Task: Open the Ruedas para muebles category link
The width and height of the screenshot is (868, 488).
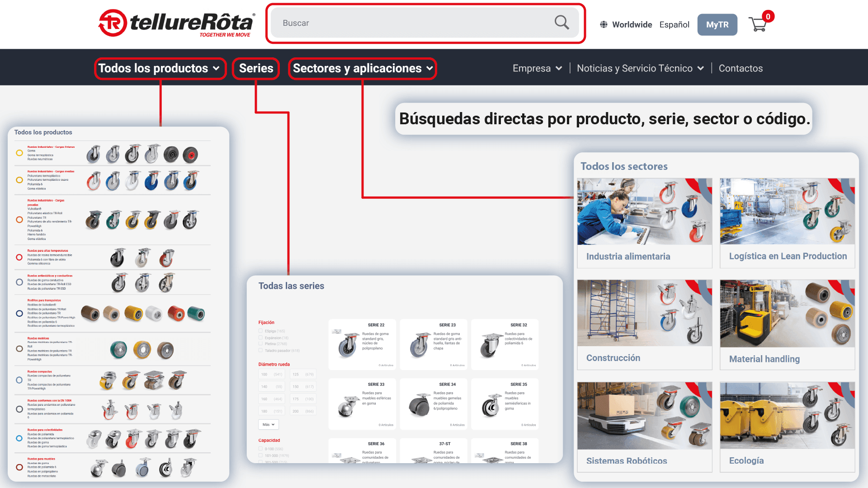Action: (41, 459)
